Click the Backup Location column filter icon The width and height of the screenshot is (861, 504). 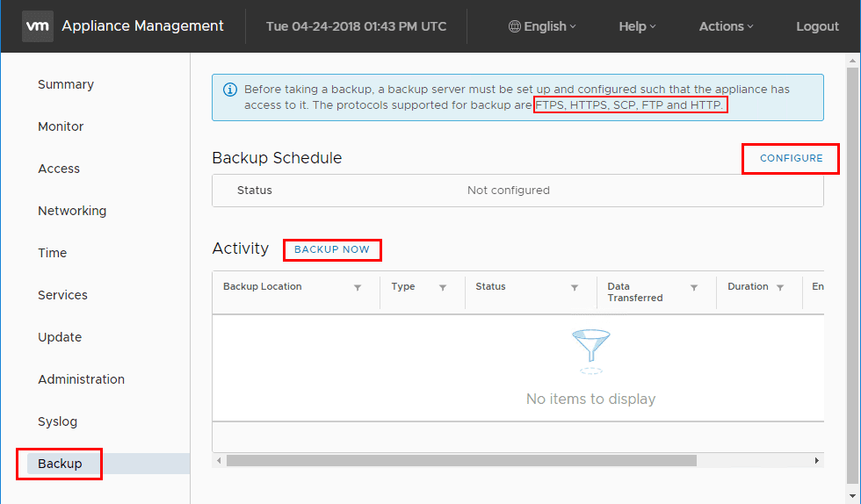(358, 287)
